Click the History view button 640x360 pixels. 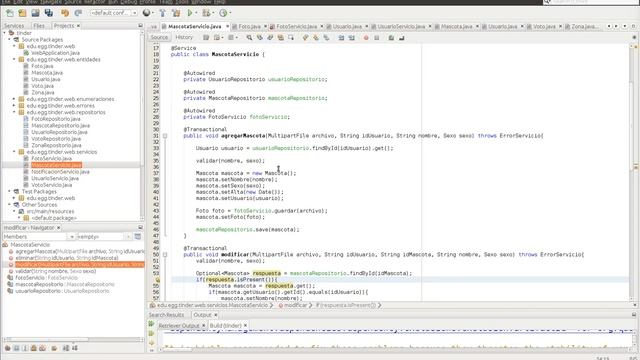[x=184, y=38]
